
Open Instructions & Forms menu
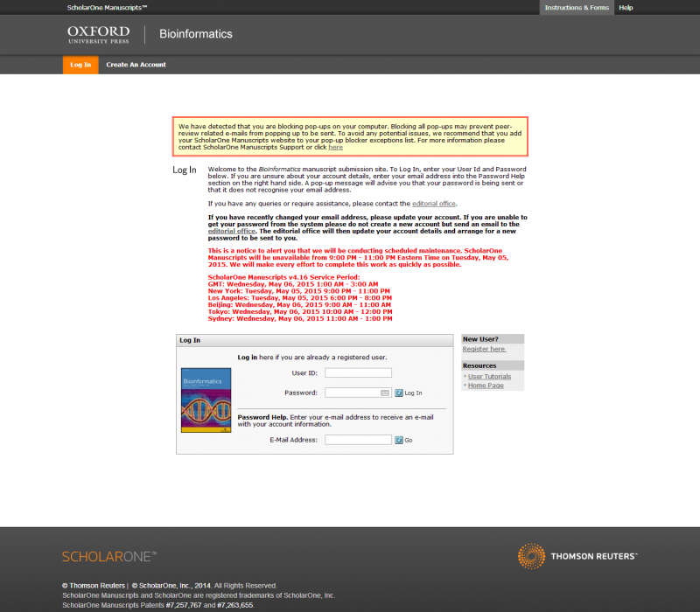pos(577,8)
